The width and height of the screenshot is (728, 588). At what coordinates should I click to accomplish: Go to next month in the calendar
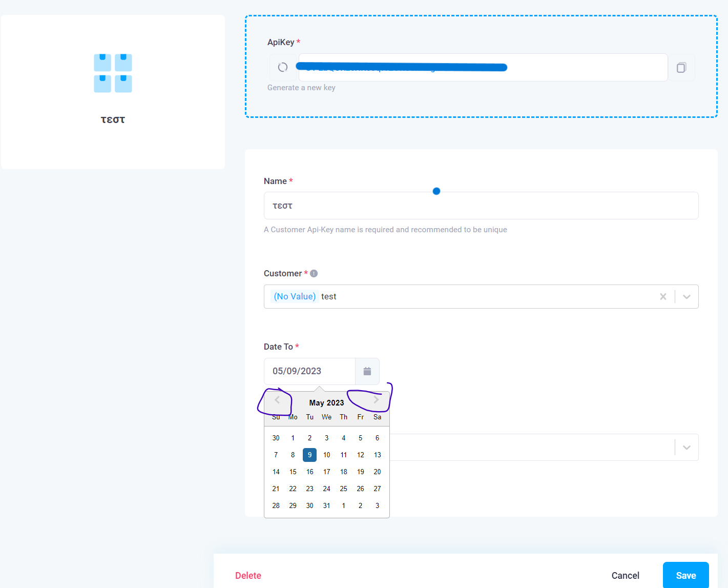coord(377,400)
